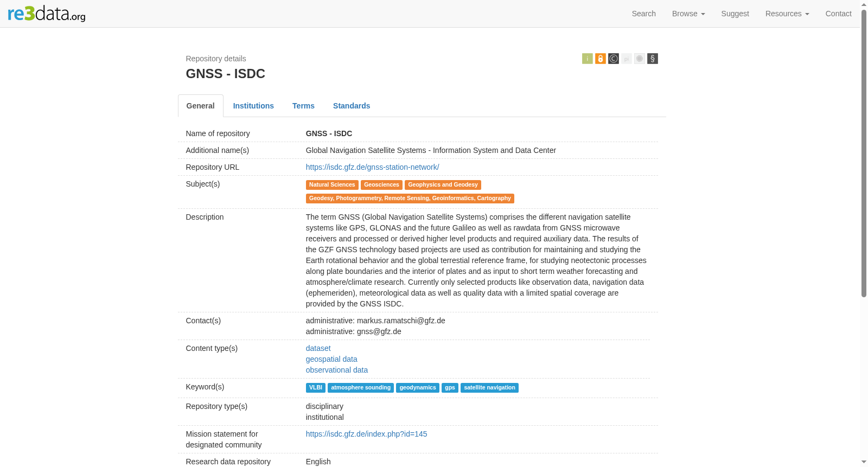Click the contact email markus.ramatschi@gfz.de
The height and width of the screenshot is (467, 868).
point(401,321)
